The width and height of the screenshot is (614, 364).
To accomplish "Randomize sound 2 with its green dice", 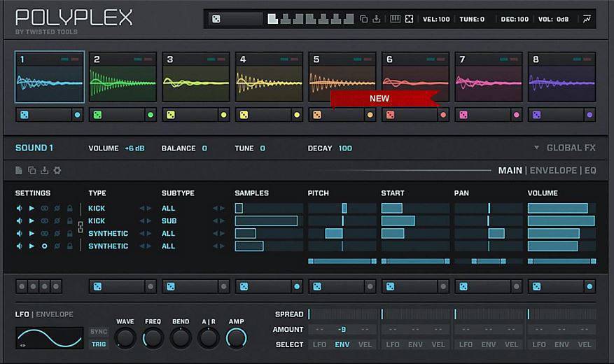I will 97,115.
